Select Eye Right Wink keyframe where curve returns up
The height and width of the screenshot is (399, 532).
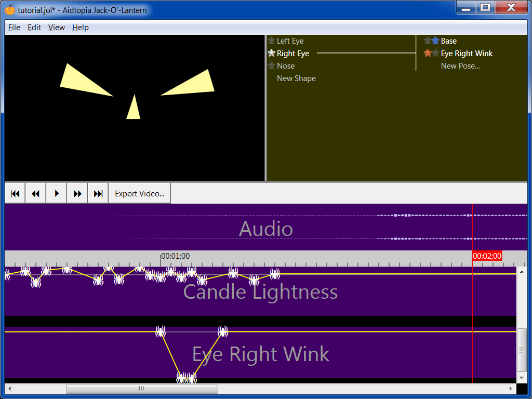coord(222,331)
